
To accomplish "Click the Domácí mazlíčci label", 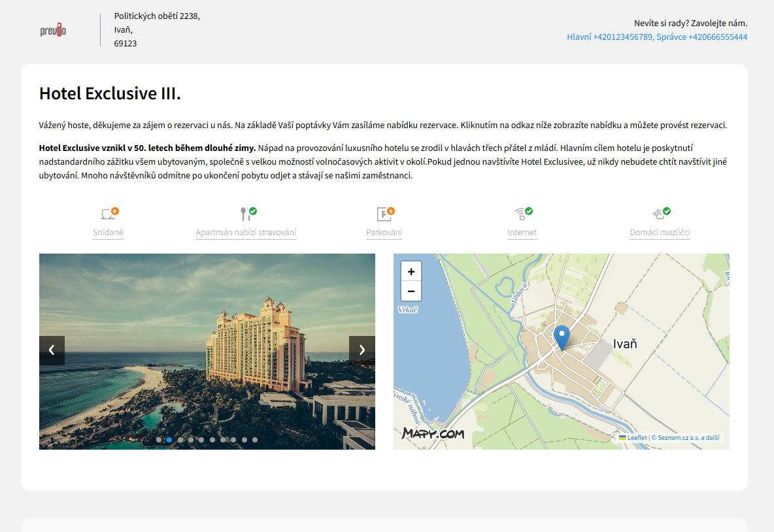I will (660, 233).
